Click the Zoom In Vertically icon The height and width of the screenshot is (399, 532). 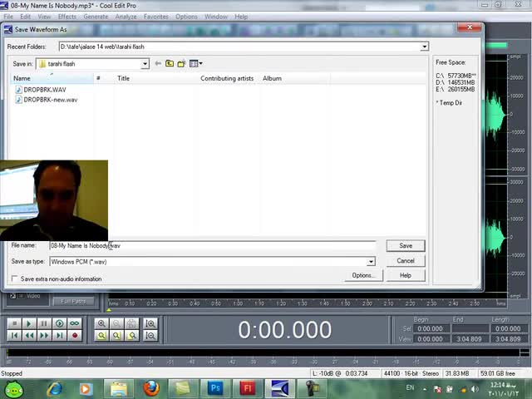150,323
